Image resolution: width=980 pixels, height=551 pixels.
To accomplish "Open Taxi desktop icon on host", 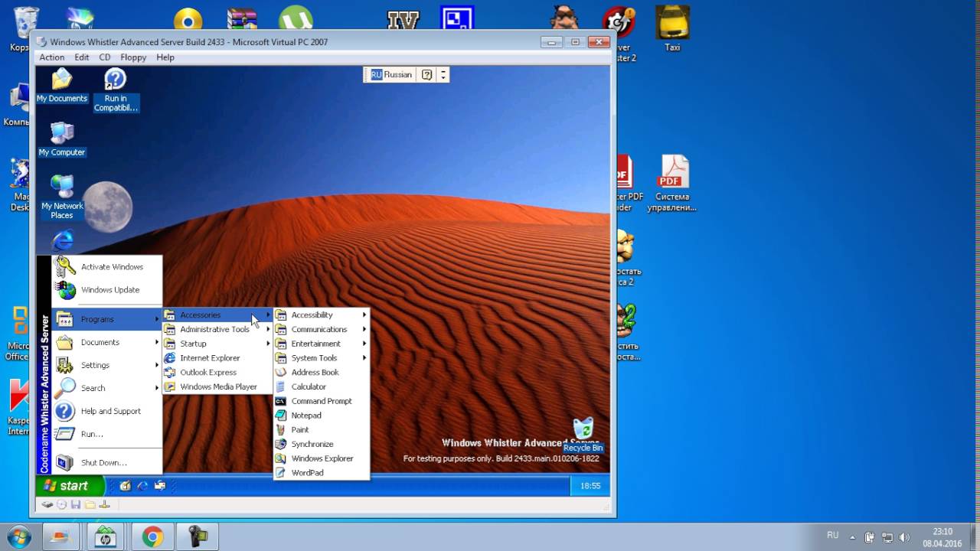I will point(672,29).
